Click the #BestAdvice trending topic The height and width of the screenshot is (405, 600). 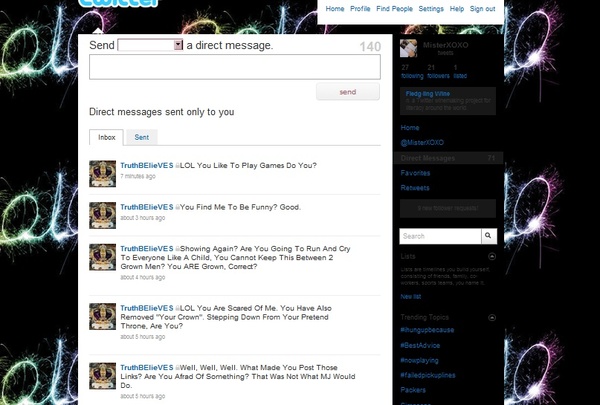pos(420,343)
